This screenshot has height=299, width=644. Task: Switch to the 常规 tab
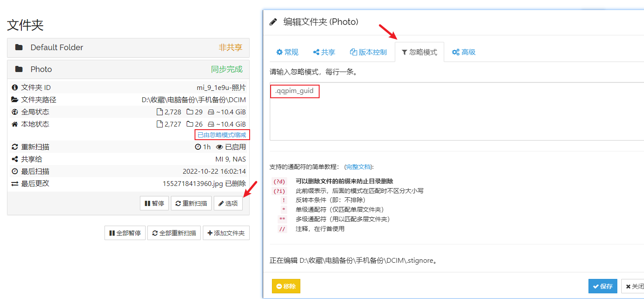coord(287,52)
